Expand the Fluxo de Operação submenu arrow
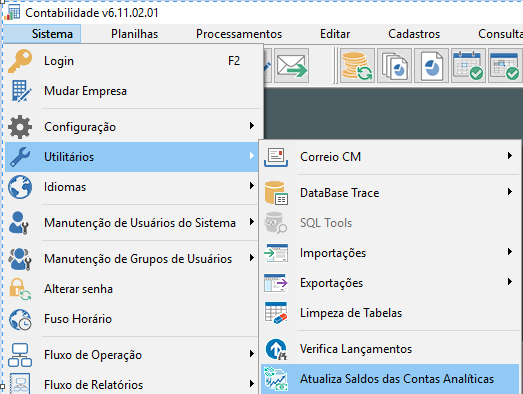The height and width of the screenshot is (394, 523). coord(252,354)
